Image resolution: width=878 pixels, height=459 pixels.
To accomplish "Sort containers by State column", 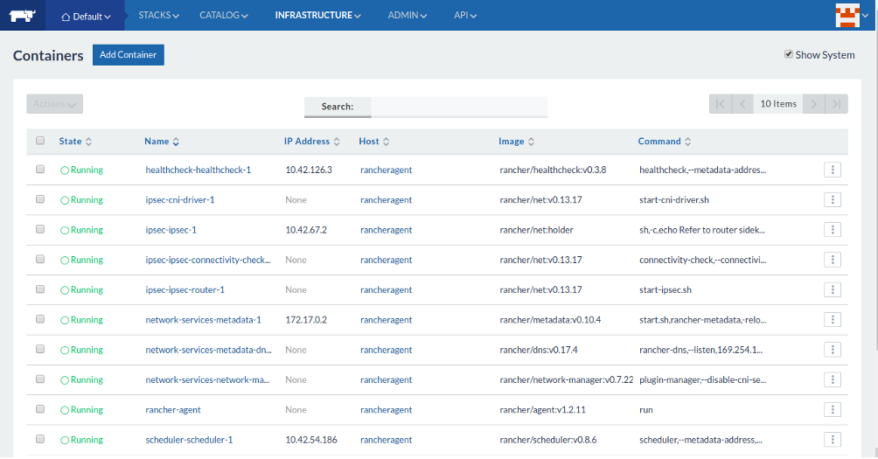I will click(x=75, y=142).
